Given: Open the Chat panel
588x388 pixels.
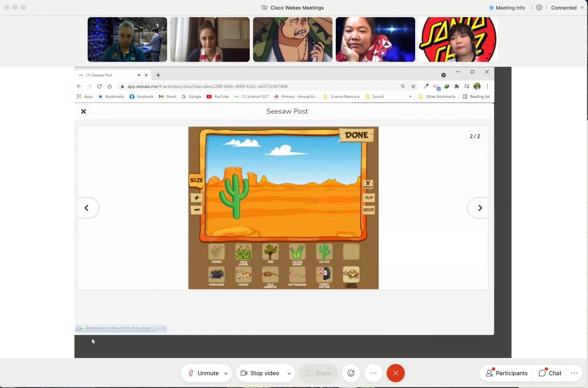Looking at the screenshot, I should tap(550, 373).
